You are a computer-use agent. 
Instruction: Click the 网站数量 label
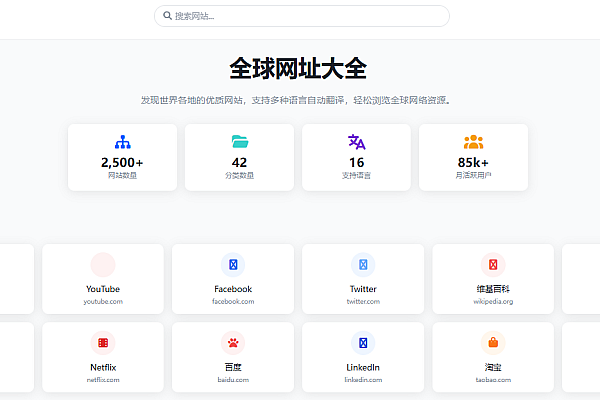click(122, 175)
